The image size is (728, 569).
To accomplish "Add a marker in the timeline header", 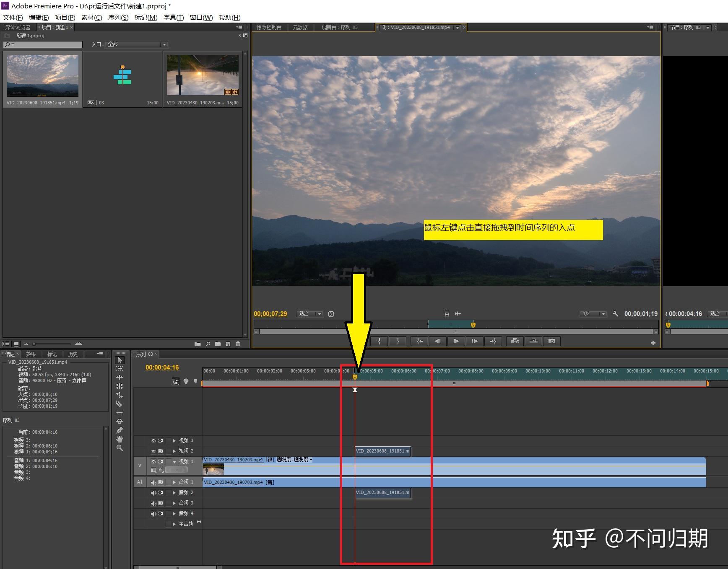I will tap(195, 381).
